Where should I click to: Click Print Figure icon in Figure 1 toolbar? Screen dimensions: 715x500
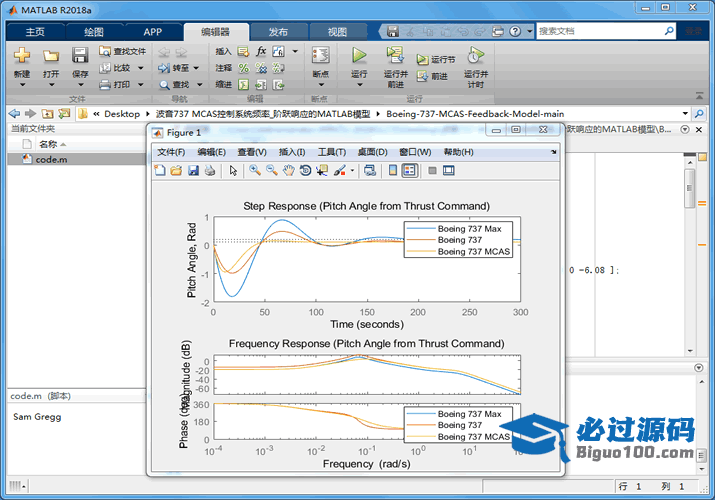(210, 170)
